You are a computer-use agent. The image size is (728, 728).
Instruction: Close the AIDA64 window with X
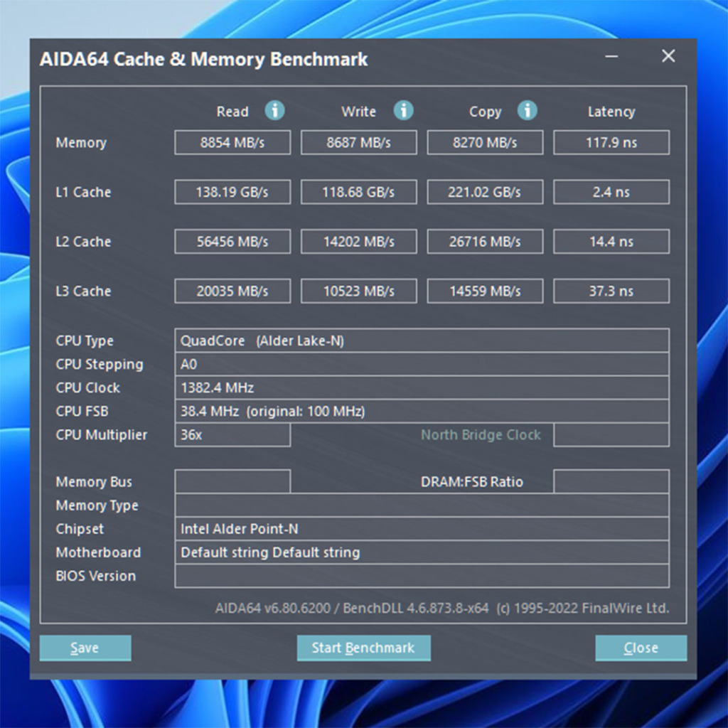(x=668, y=56)
